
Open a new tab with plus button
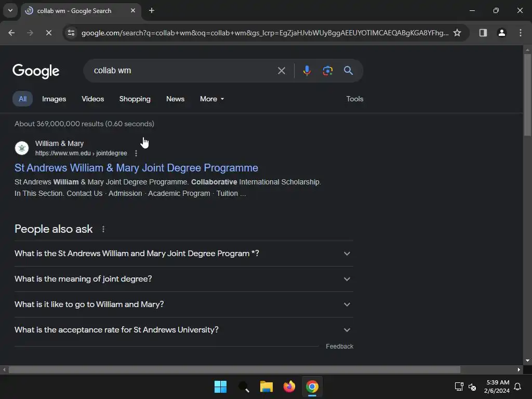point(152,10)
